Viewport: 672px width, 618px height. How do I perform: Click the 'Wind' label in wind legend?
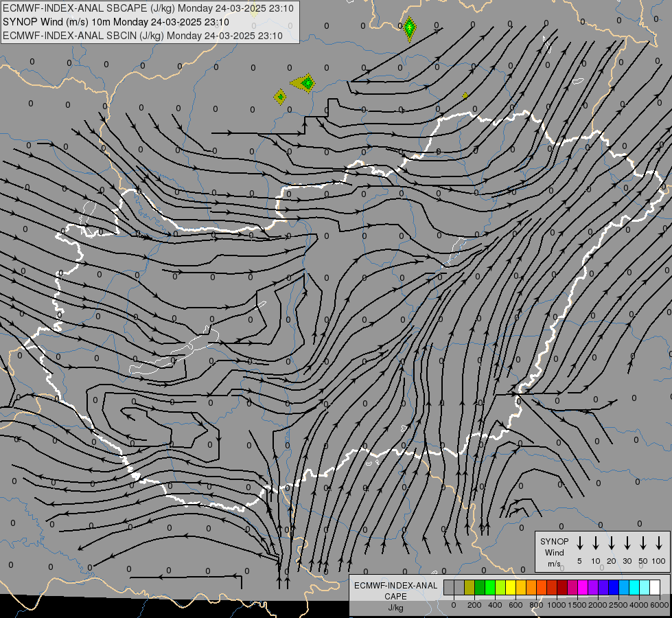[x=554, y=552]
